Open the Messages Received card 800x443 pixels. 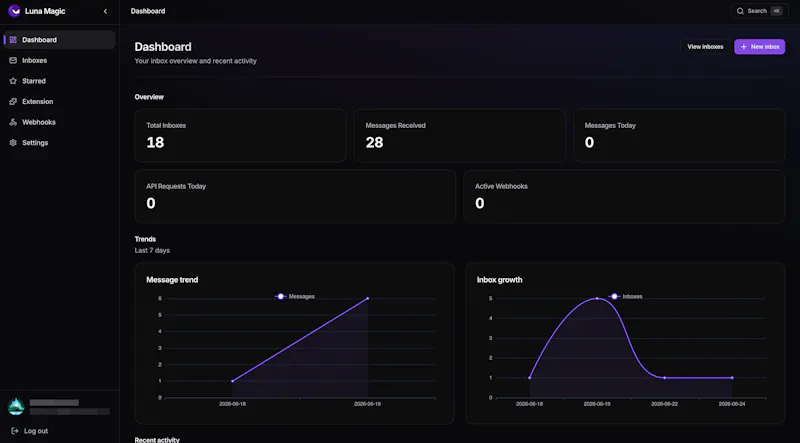460,135
